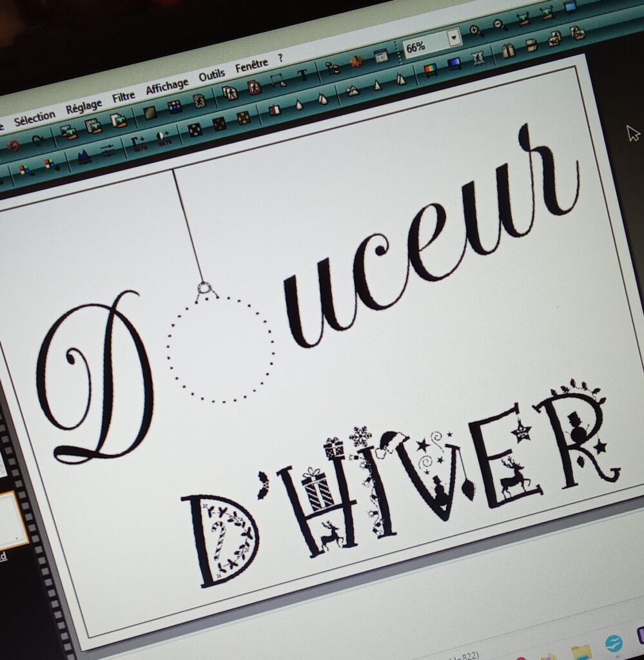
Task: Open the Filtre menu
Action: click(123, 97)
